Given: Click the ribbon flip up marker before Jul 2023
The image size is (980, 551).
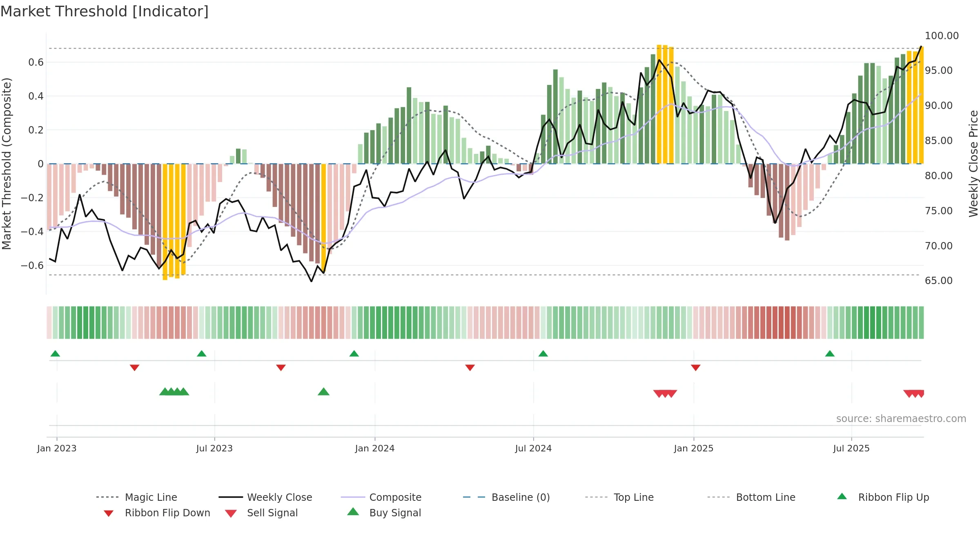Looking at the screenshot, I should 201,353.
